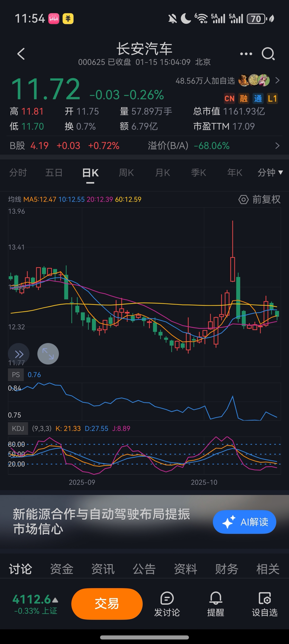Tap the KDJ indicator label
Image resolution: width=289 pixels, height=644 pixels.
pos(18,429)
